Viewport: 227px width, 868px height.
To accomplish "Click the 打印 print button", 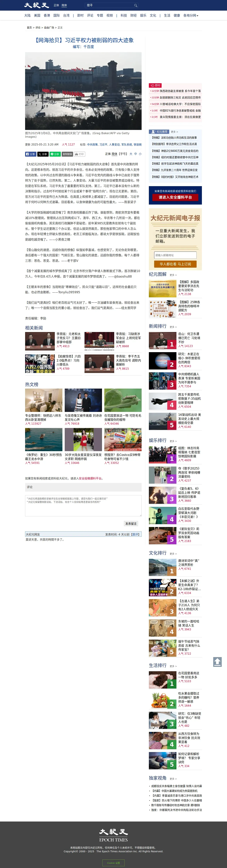I will click(x=80, y=154).
